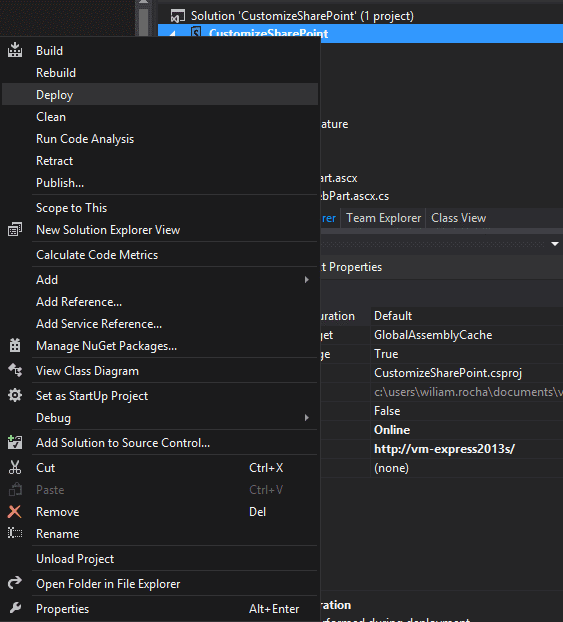This screenshot has width=563, height=622.
Task: Select Open Folder in File Explorer
Action: pos(160,584)
